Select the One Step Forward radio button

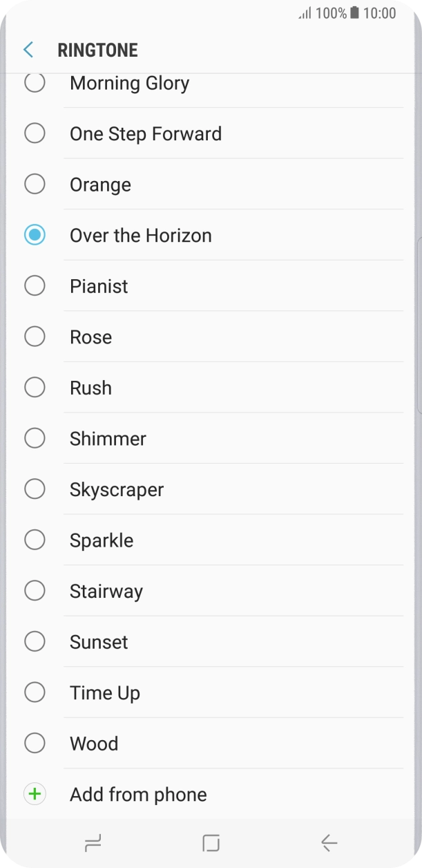(x=35, y=133)
